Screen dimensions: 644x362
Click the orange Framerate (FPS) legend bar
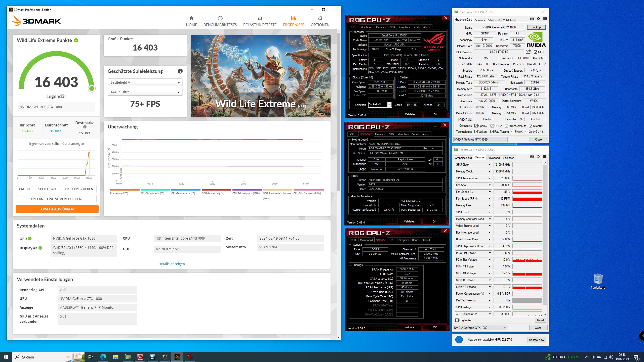coord(125,190)
